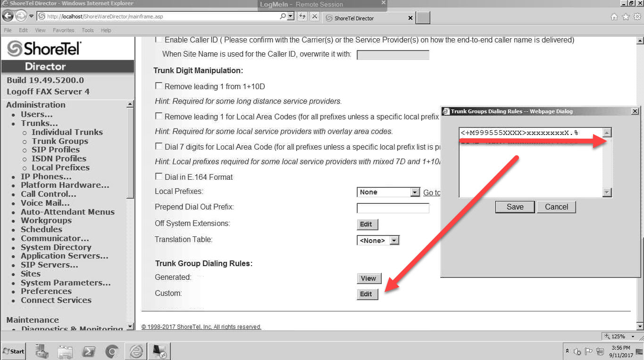Click Save in the Dialing Rules dialog
This screenshot has height=360, width=644.
click(x=515, y=207)
